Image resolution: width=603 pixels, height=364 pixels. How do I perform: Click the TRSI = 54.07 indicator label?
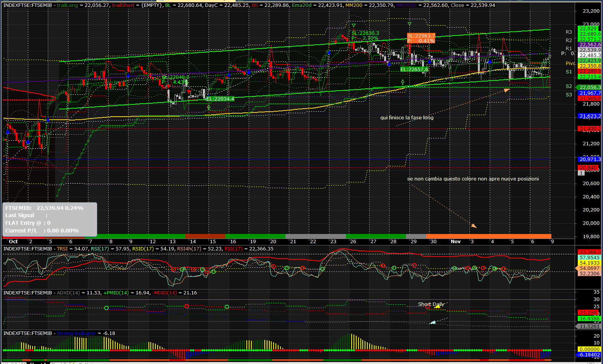[72, 249]
